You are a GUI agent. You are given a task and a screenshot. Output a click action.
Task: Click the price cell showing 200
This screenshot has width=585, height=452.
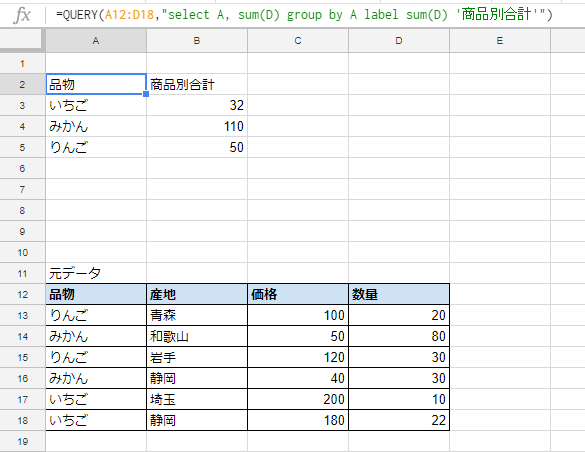tap(298, 399)
